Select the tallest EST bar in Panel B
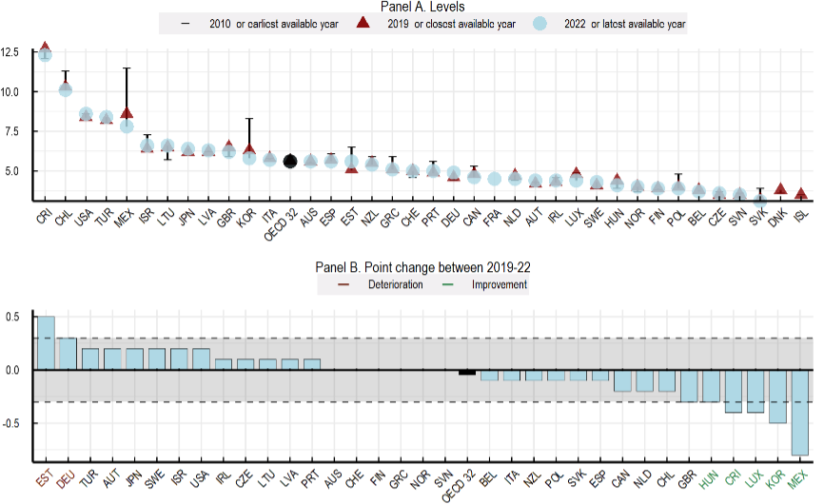 point(45,342)
